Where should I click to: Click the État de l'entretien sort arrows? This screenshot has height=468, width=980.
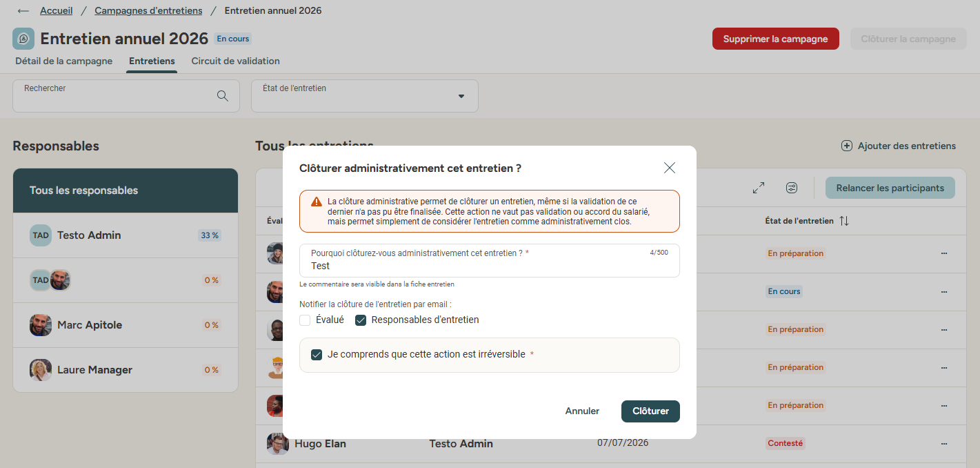click(x=844, y=221)
